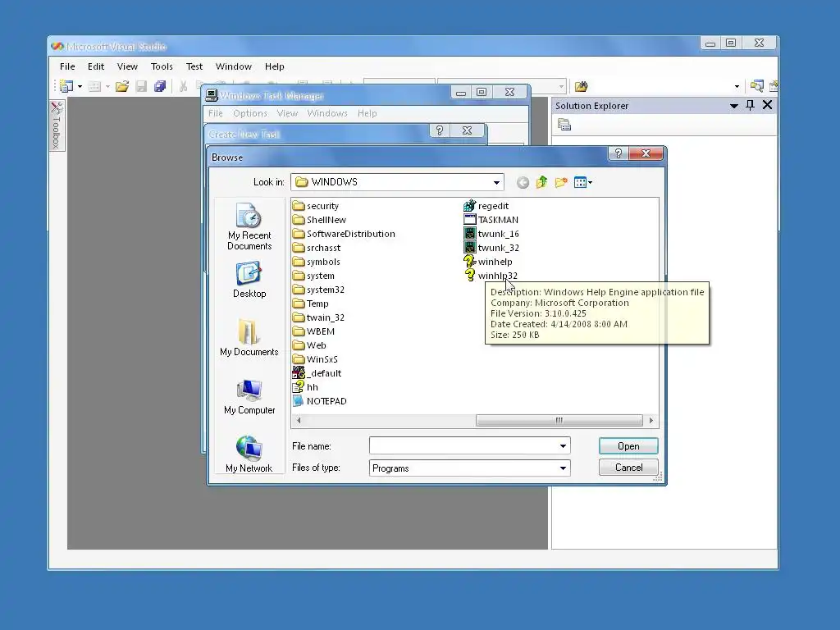Select the twunk_32 file
This screenshot has height=630, width=840.
coord(491,248)
